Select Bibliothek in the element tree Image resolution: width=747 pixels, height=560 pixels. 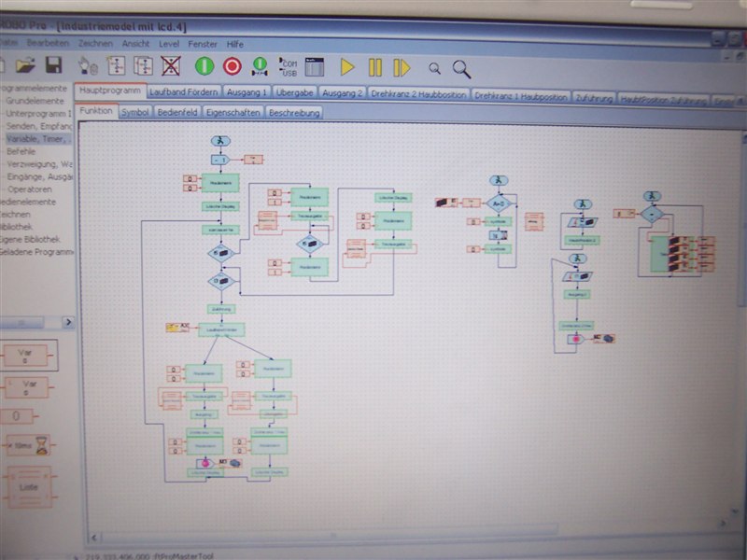click(16, 227)
